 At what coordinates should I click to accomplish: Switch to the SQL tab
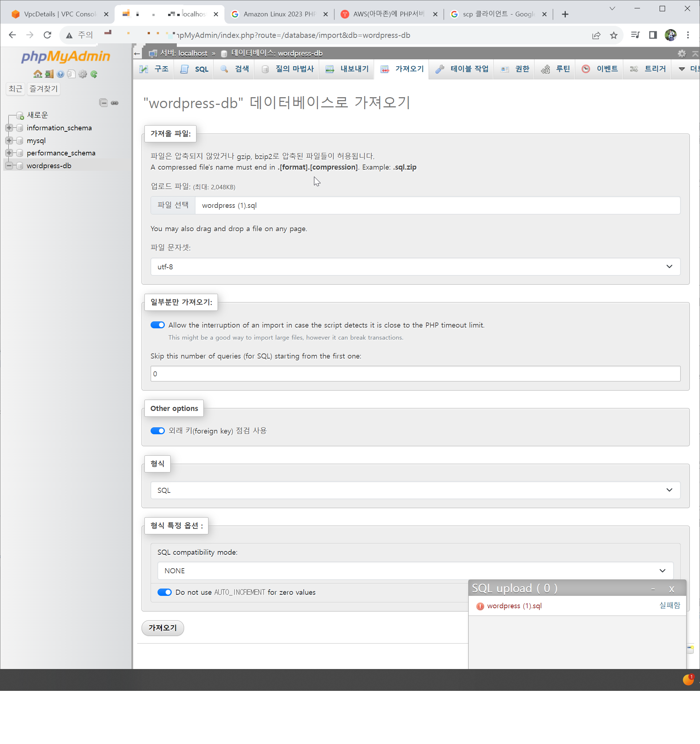[194, 69]
